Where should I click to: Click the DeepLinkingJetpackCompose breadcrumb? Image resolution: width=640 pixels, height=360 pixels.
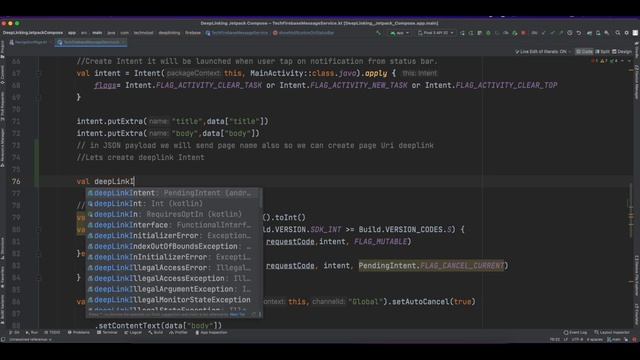pyautogui.click(x=33, y=33)
